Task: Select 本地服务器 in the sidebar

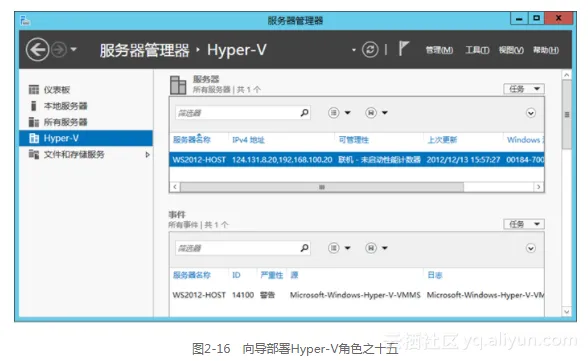Action: coord(65,106)
